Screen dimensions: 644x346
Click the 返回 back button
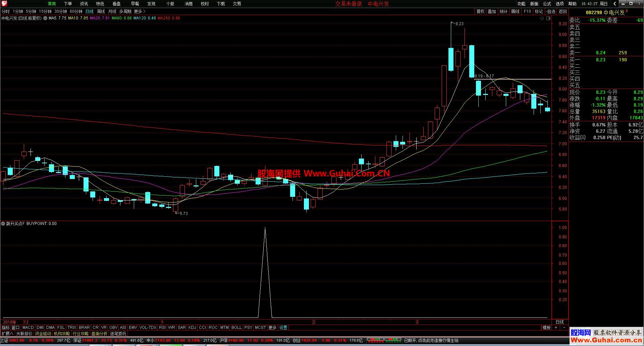click(562, 11)
